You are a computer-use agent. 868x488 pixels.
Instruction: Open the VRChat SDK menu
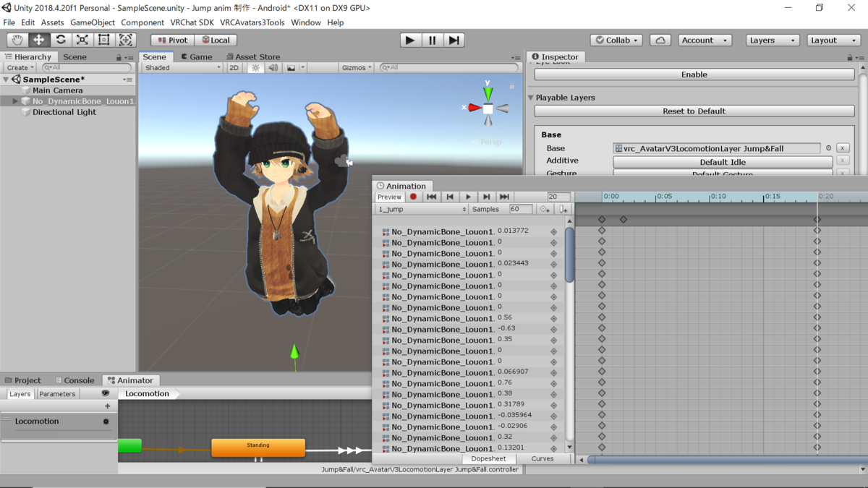(192, 22)
